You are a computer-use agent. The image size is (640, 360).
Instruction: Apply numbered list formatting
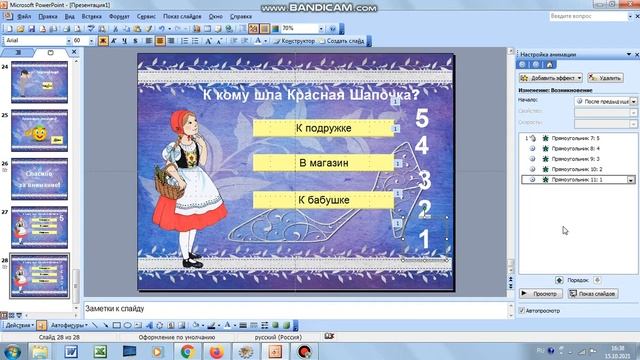pos(184,41)
